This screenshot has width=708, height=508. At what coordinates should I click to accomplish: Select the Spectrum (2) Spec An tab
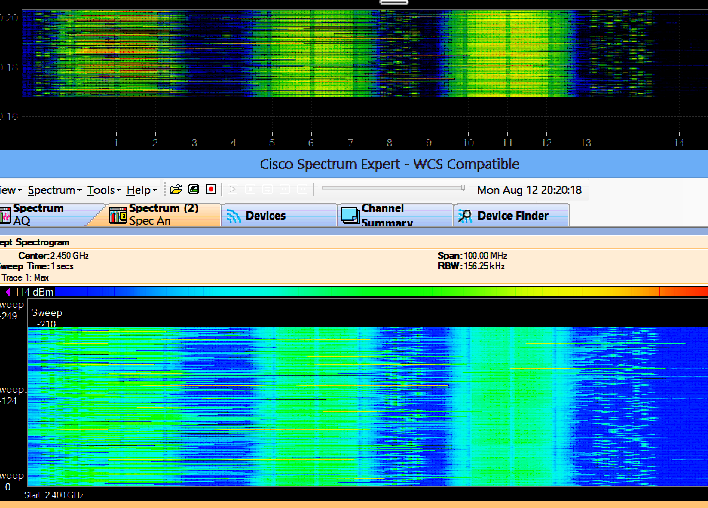(x=162, y=215)
